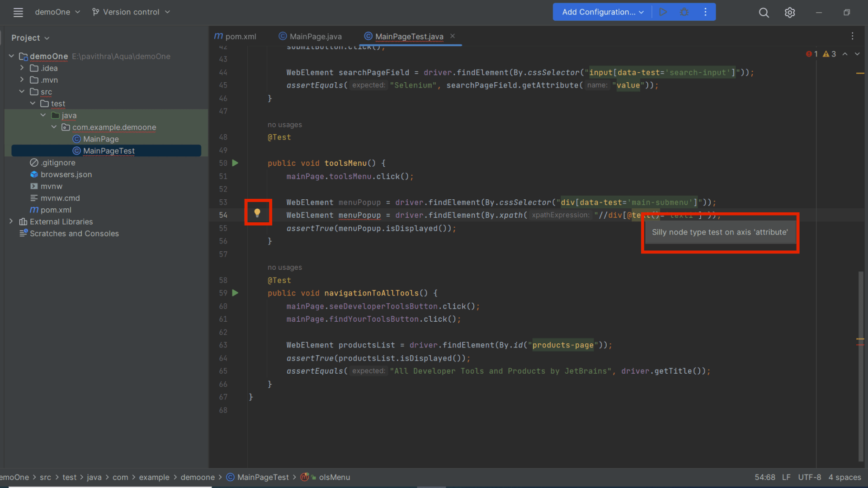Image resolution: width=868 pixels, height=488 pixels.
Task: Open the editor options kebab menu
Action: tap(852, 36)
